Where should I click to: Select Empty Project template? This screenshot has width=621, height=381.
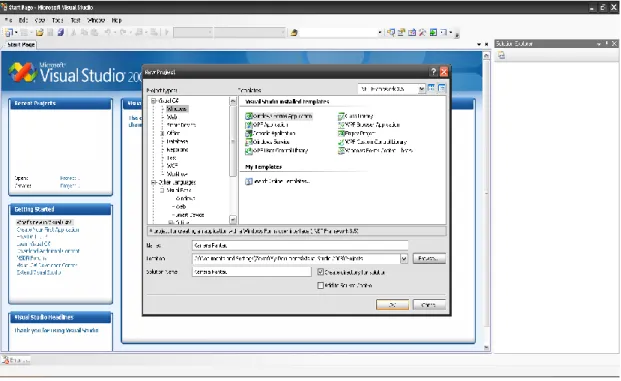coord(356,133)
